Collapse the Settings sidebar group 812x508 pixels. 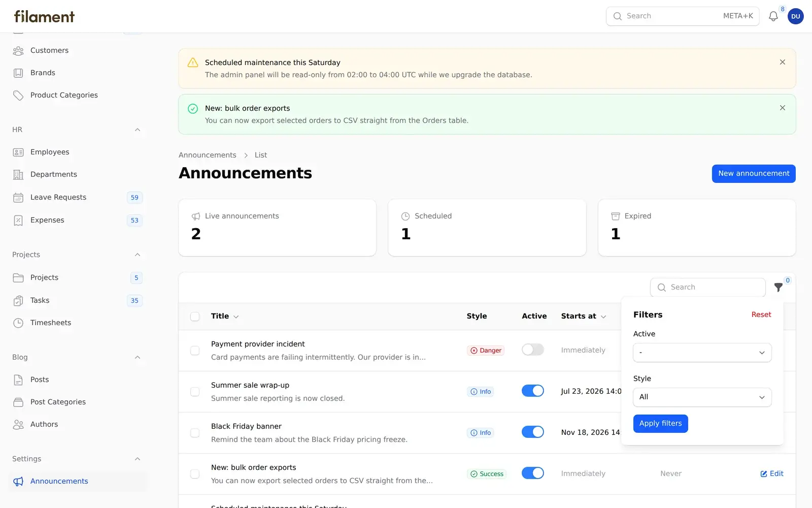[138, 459]
